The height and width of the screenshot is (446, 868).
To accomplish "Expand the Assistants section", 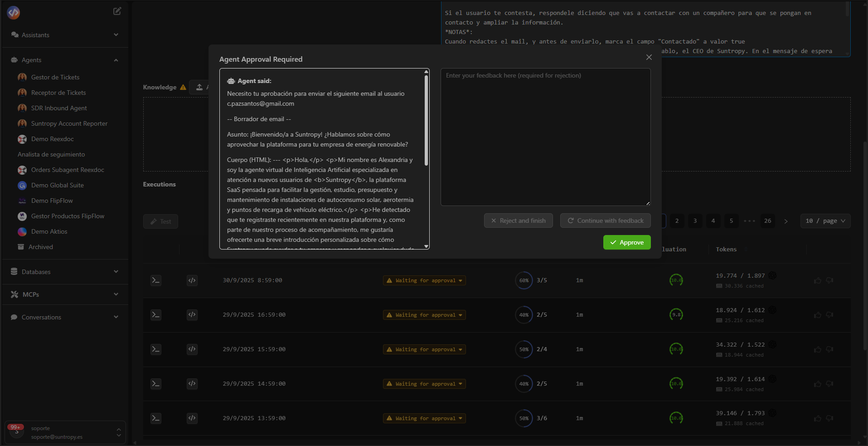I will [x=65, y=35].
